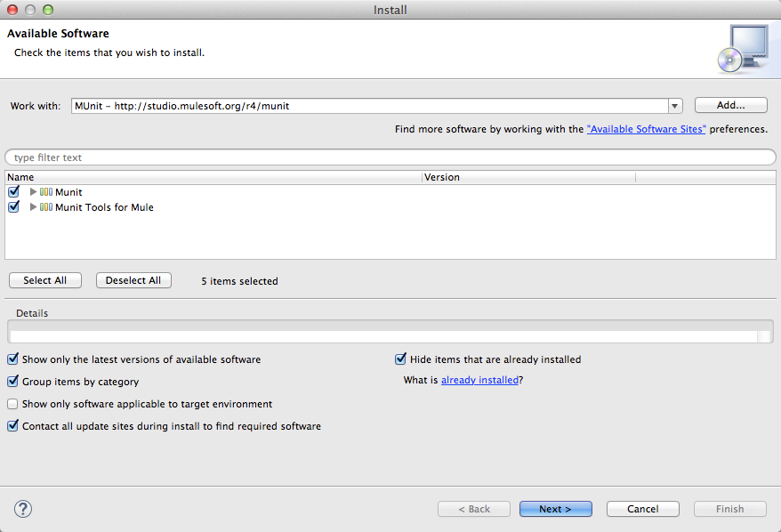Click the Munit category icon

tap(46, 192)
